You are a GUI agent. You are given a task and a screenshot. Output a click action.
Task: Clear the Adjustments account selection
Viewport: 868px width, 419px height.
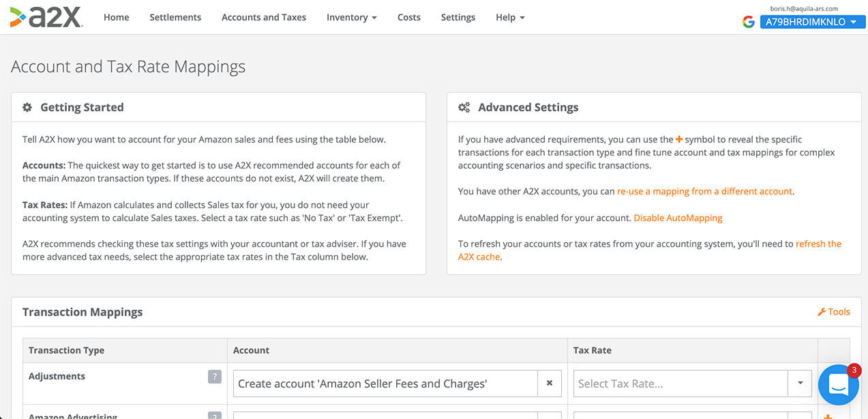click(550, 384)
